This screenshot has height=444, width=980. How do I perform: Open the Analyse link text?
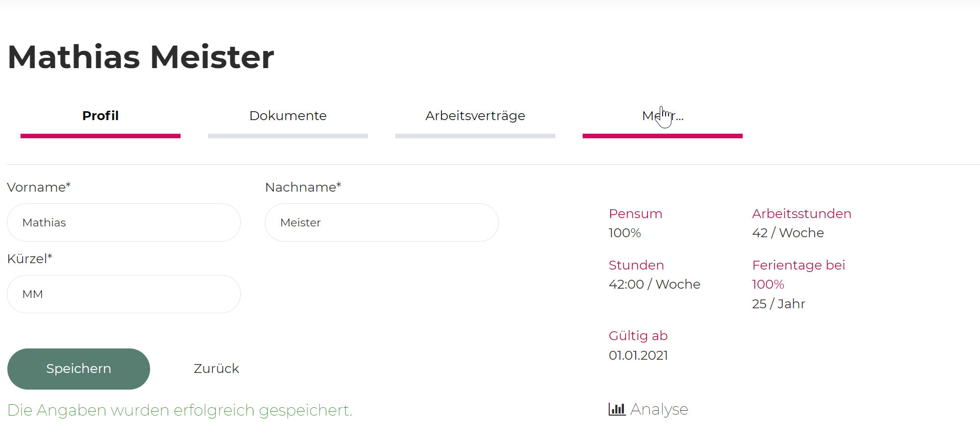[x=659, y=409]
